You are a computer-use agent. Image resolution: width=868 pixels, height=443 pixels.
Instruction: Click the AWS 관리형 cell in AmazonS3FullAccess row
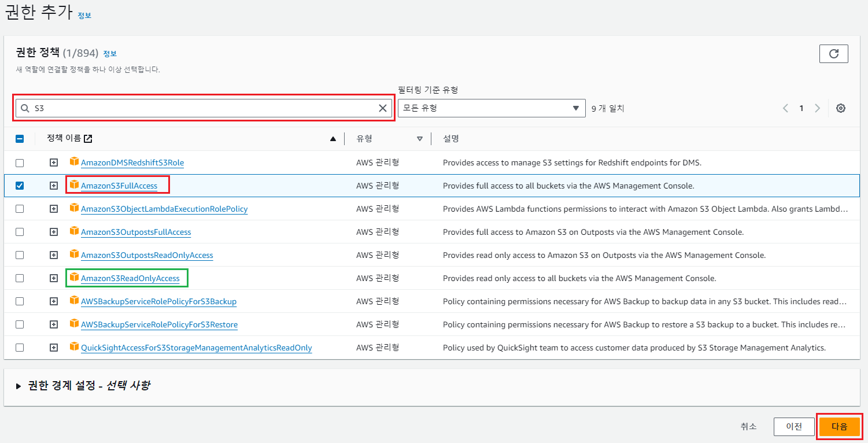click(378, 186)
